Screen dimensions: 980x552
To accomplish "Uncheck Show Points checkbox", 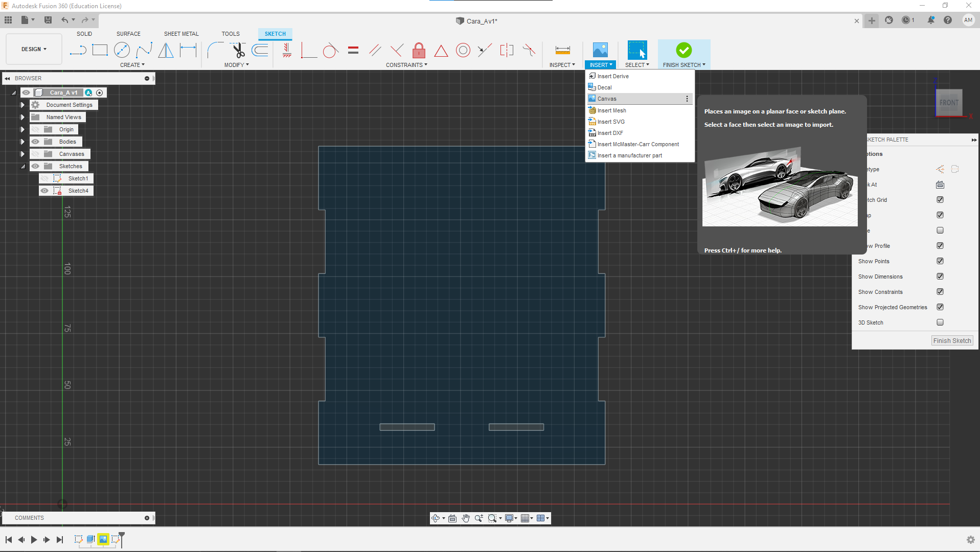I will 940,261.
